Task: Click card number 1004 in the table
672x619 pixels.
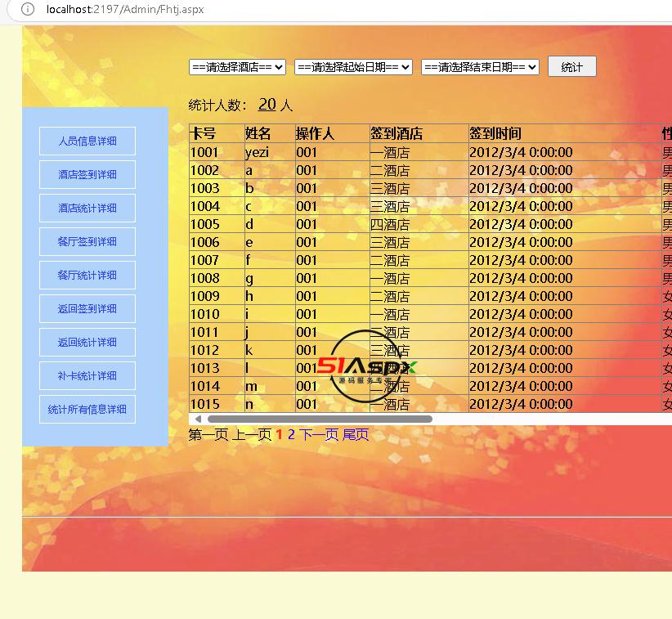Action: pos(205,206)
